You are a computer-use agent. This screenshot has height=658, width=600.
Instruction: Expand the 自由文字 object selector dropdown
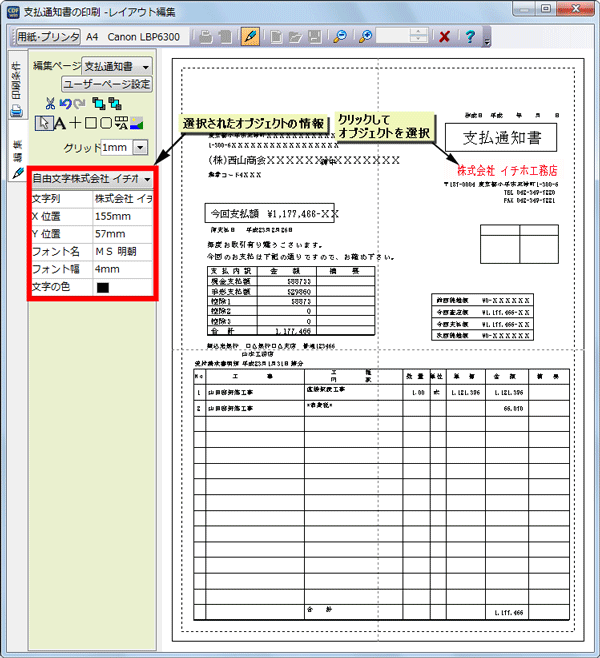[x=148, y=179]
